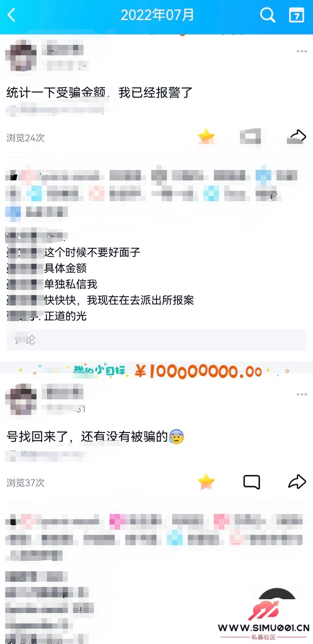Open second post author's avatar
The width and height of the screenshot is (313, 644).
[21, 399]
